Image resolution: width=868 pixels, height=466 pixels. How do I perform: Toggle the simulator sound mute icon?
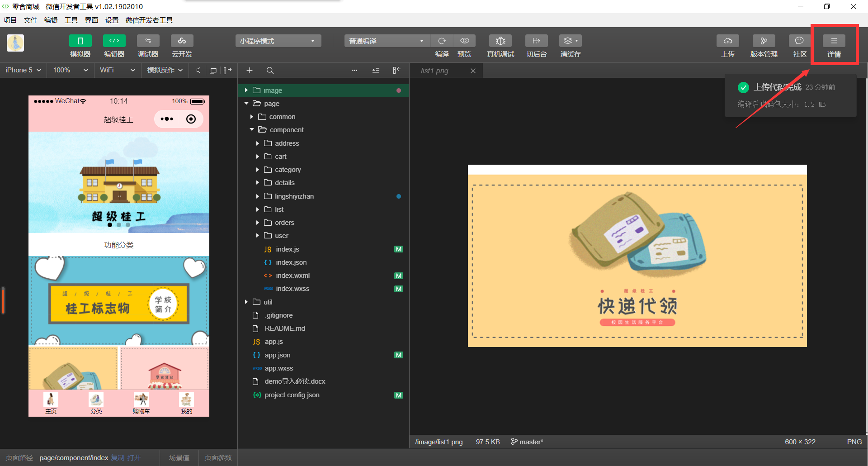(x=198, y=70)
